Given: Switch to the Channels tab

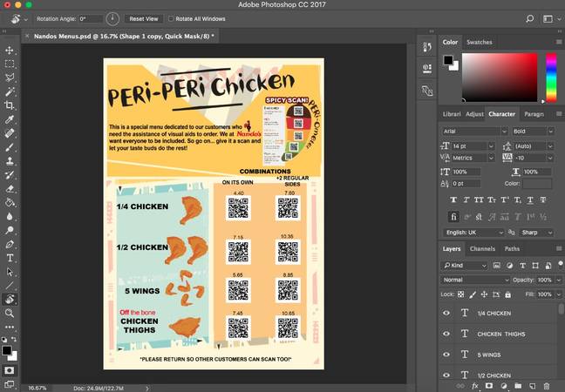Looking at the screenshot, I should point(482,249).
